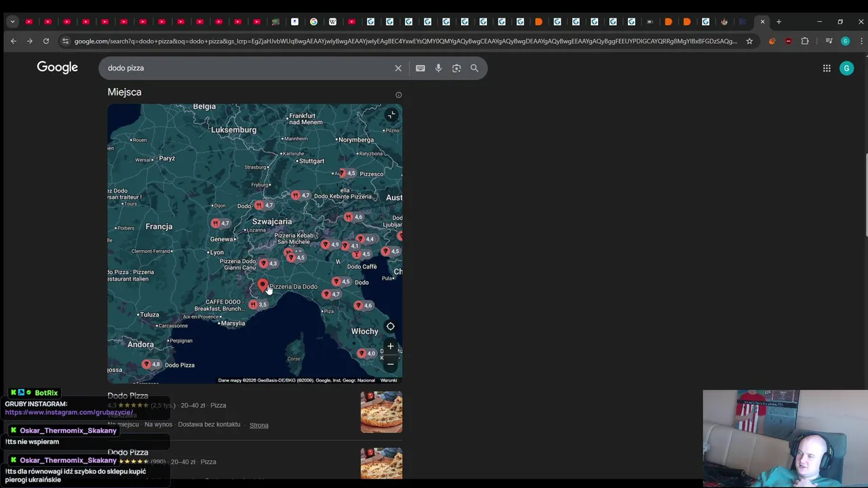This screenshot has height=488, width=868.
Task: View site information next to the URL
Action: coord(65,41)
